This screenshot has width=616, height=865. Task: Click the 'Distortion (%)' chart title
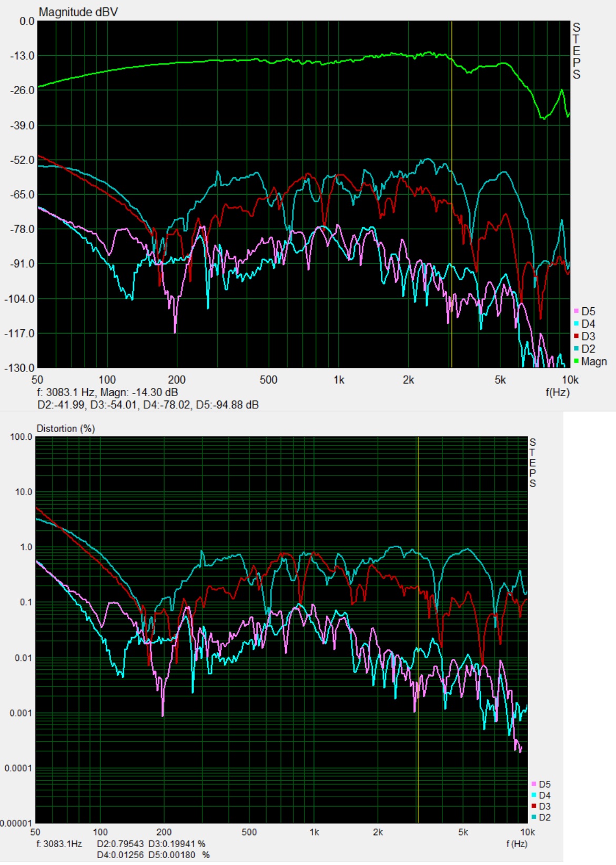point(66,428)
